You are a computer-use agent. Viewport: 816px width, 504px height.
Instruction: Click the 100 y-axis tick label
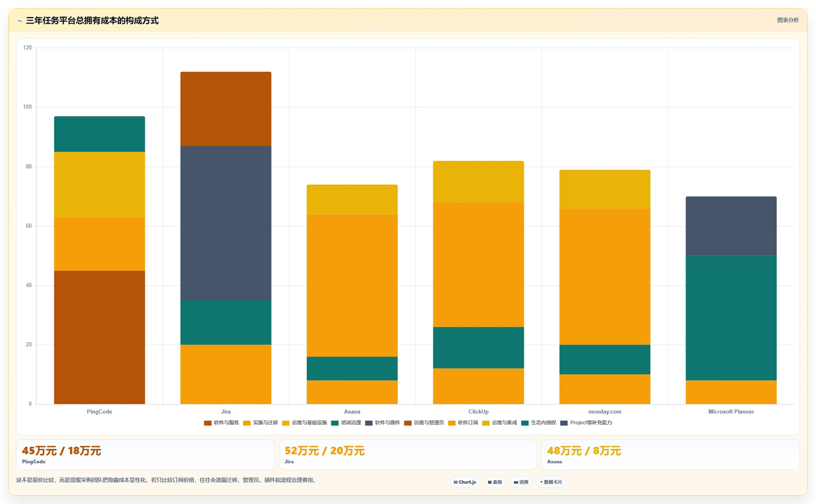tap(27, 107)
